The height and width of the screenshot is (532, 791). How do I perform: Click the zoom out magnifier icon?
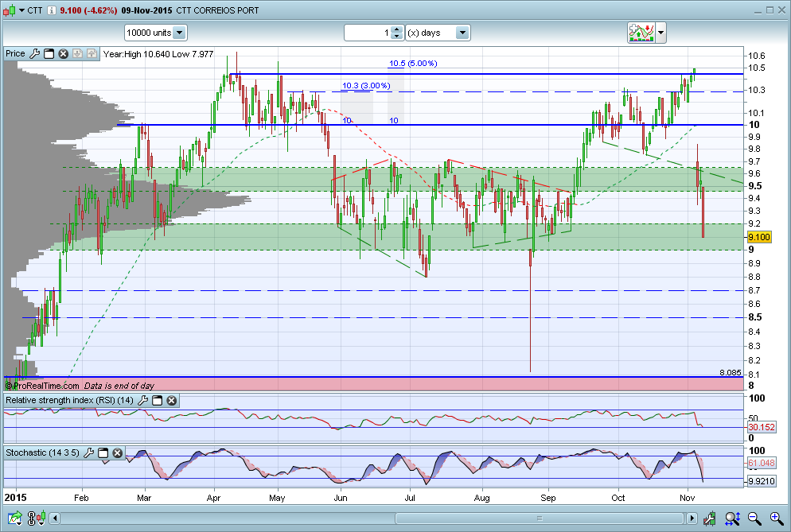click(754, 519)
